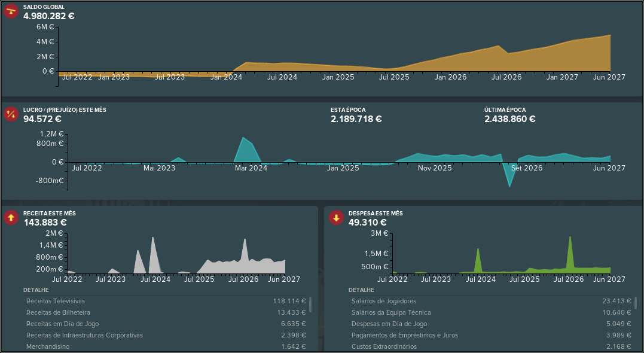Select the Salários da Equipa Técnica row

491,313
